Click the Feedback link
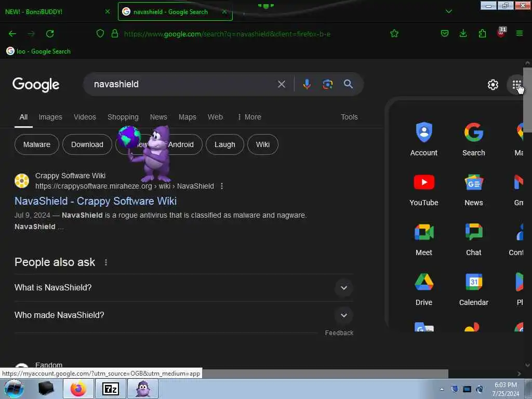The width and height of the screenshot is (532, 399). click(339, 333)
